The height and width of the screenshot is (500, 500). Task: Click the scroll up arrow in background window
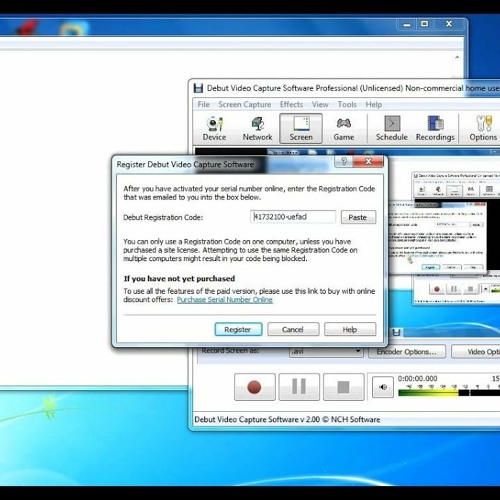(457, 57)
